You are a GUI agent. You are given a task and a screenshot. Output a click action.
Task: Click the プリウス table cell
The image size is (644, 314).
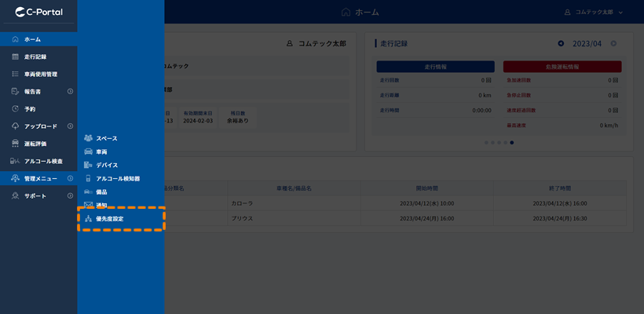(x=294, y=219)
